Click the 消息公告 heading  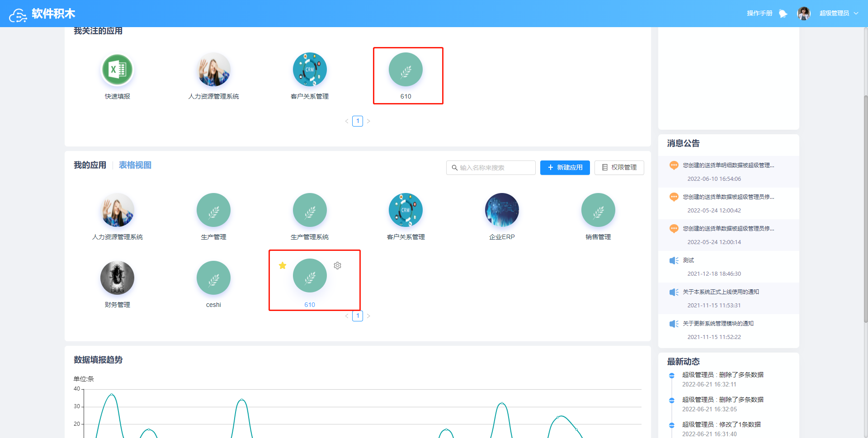(x=683, y=143)
